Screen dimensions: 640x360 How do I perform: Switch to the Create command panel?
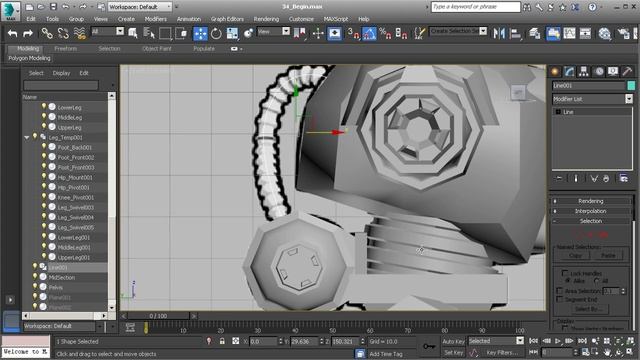[555, 72]
